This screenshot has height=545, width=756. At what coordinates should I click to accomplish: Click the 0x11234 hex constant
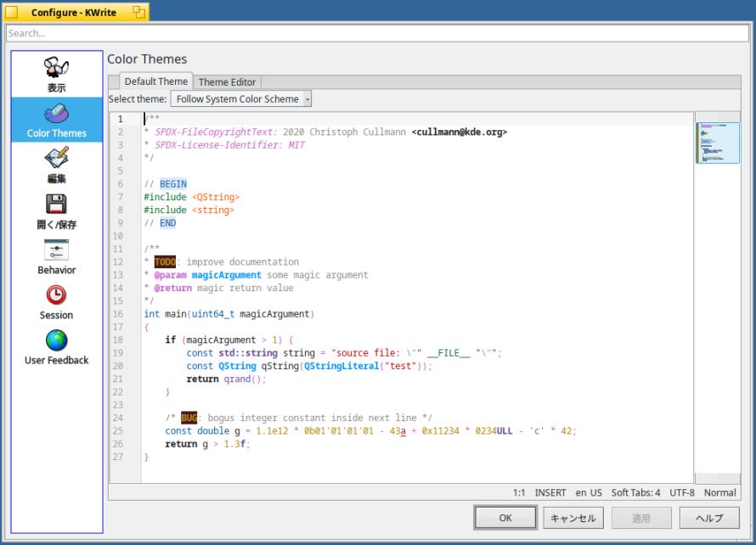point(441,430)
